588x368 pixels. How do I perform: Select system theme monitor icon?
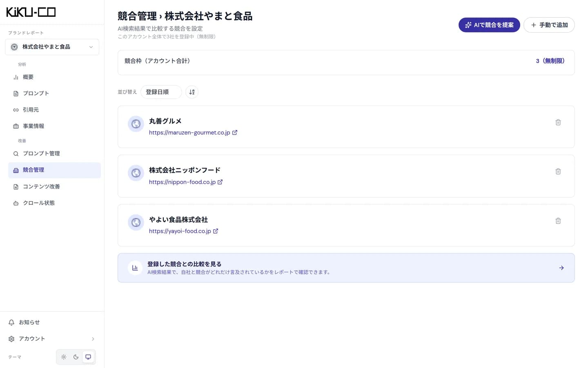[x=88, y=357]
